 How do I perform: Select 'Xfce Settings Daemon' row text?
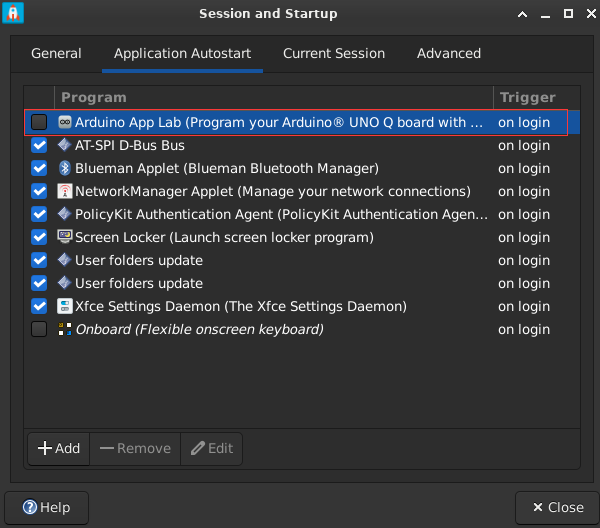point(241,306)
